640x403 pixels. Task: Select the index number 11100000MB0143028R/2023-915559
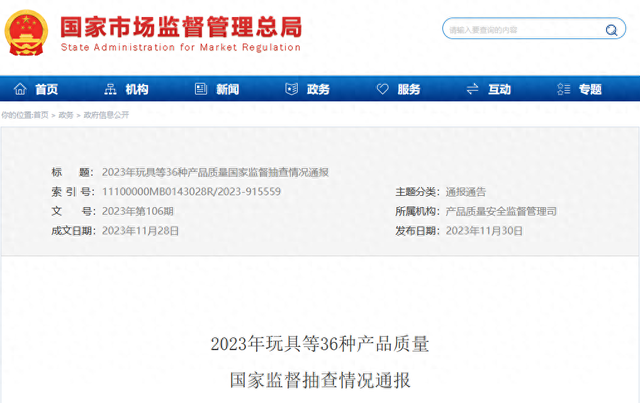[x=191, y=191]
